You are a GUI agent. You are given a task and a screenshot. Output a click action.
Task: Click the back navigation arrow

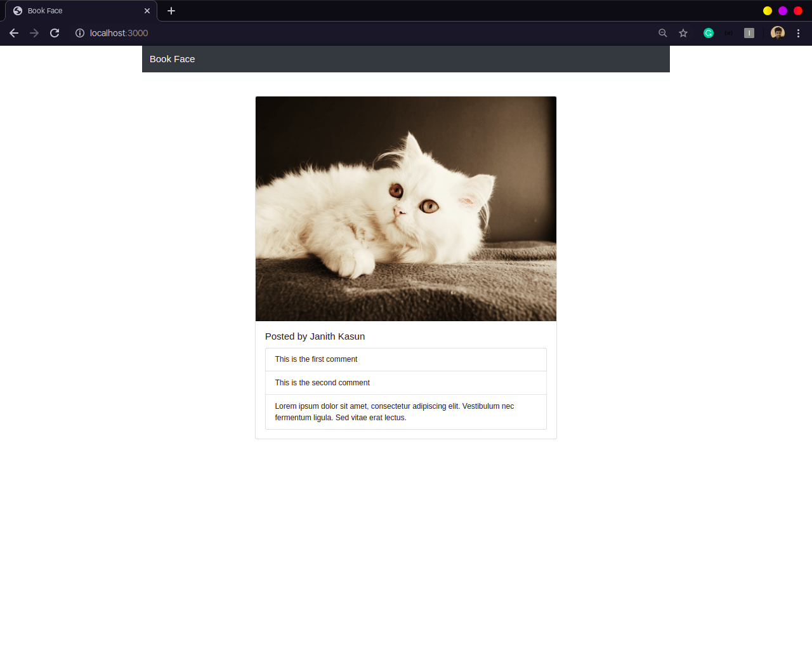(x=14, y=33)
